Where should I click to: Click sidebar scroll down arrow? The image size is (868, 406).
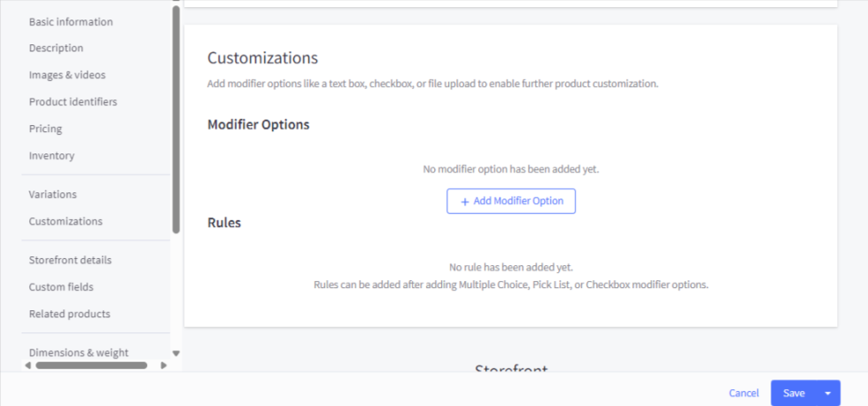click(x=175, y=353)
